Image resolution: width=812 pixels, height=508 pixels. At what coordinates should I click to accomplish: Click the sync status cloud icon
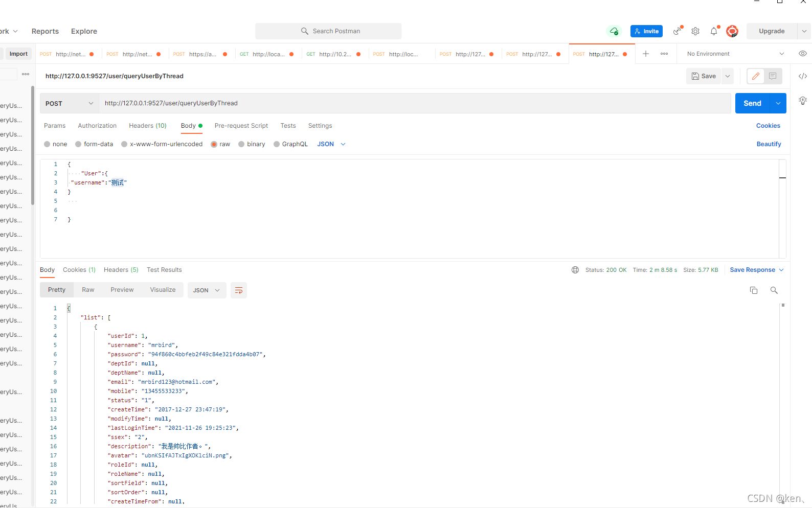pos(614,31)
